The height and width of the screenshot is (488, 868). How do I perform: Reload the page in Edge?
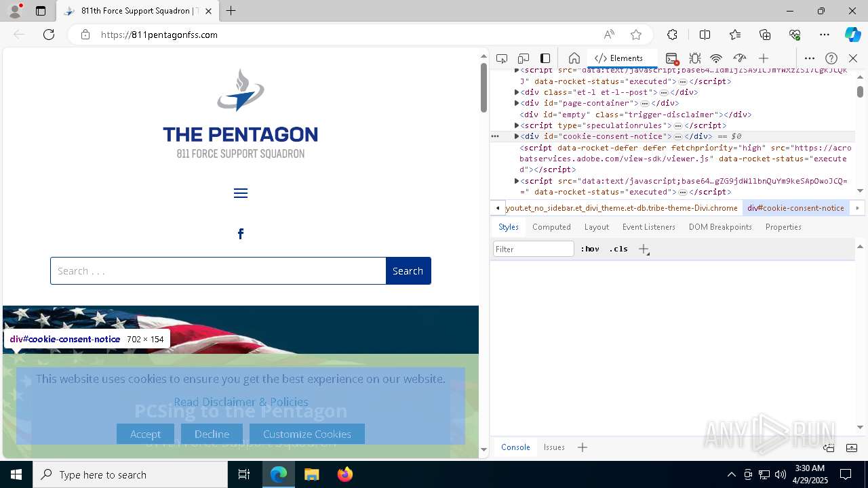tap(49, 35)
